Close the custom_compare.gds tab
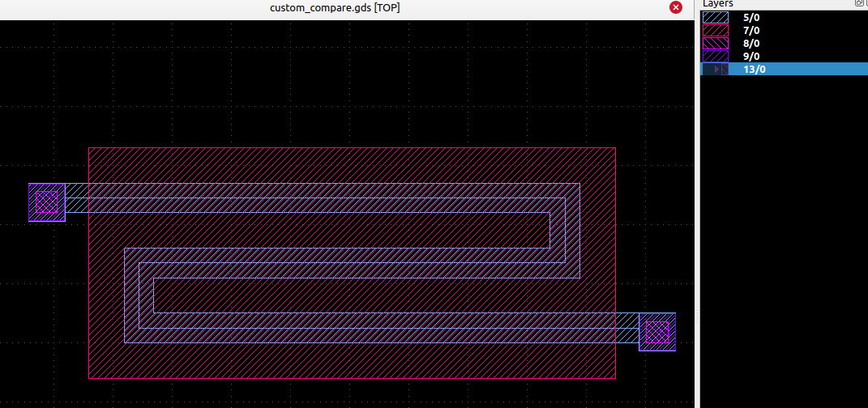The width and height of the screenshot is (868, 408). point(676,7)
